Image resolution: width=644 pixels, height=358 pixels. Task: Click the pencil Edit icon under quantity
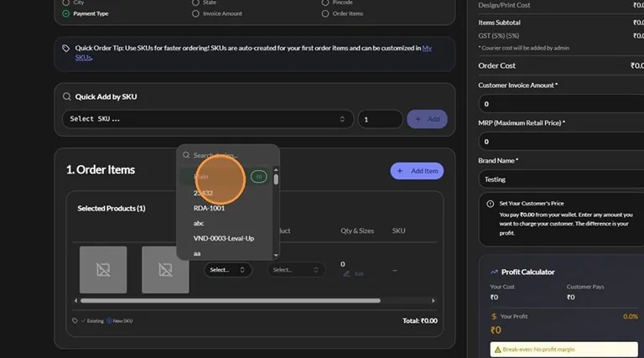[x=346, y=273]
